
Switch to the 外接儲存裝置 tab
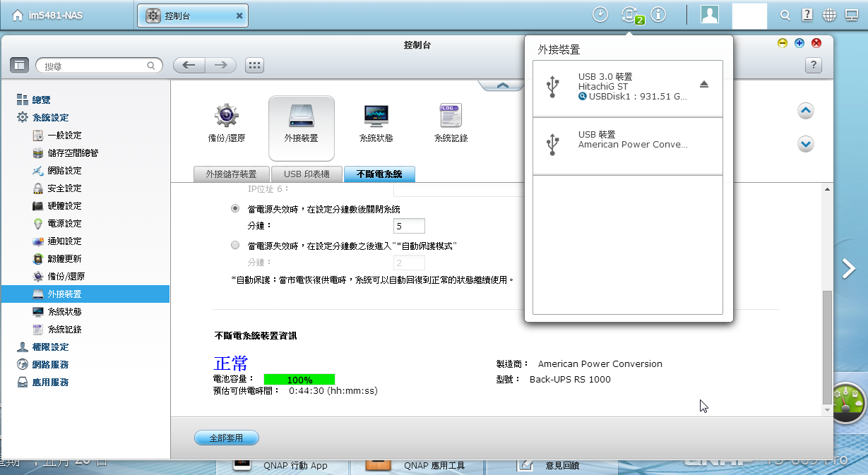click(x=231, y=174)
